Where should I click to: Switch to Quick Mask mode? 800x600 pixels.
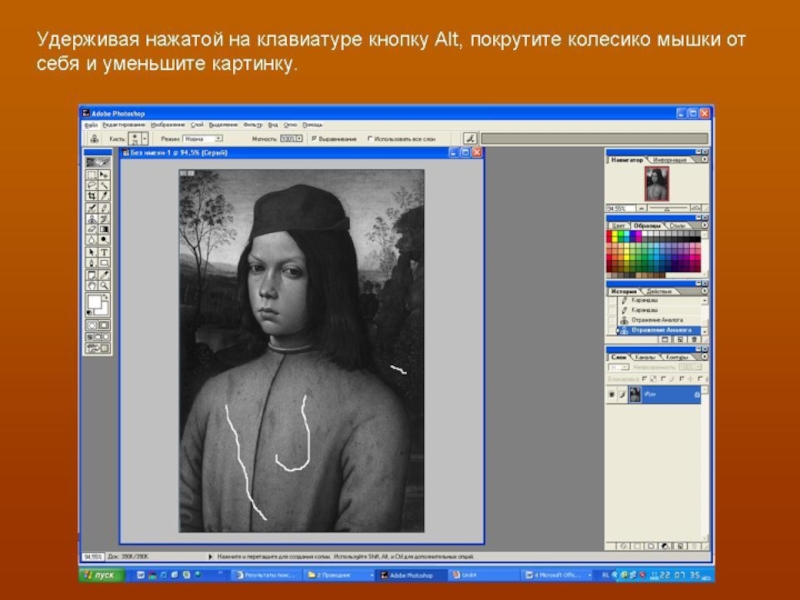point(104,325)
